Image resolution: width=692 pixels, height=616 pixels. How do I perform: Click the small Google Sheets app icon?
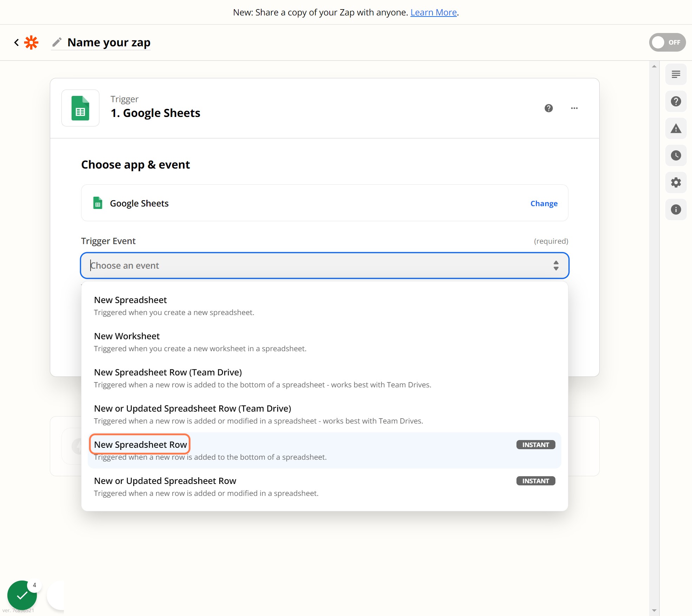[x=98, y=203]
